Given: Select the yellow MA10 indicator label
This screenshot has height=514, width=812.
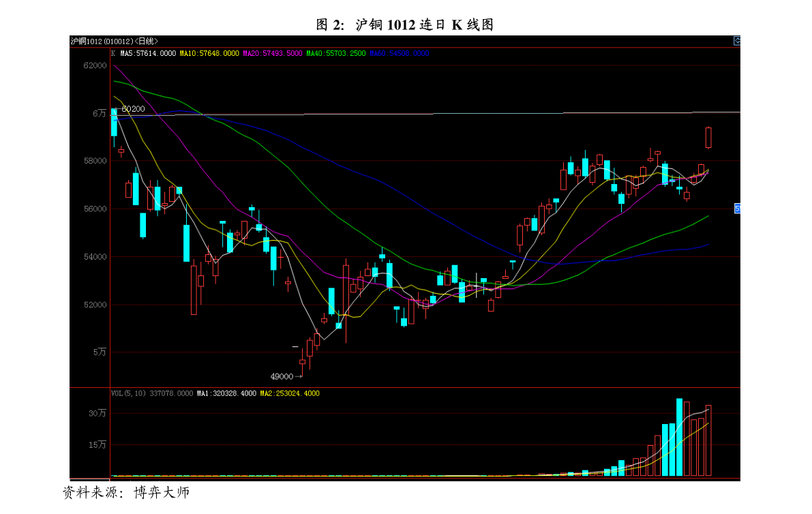Looking at the screenshot, I should tap(209, 53).
